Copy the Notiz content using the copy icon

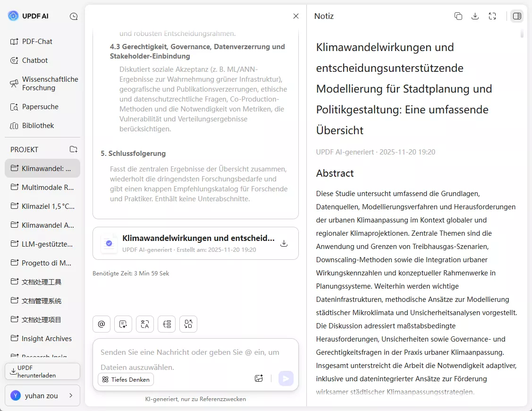tap(458, 16)
